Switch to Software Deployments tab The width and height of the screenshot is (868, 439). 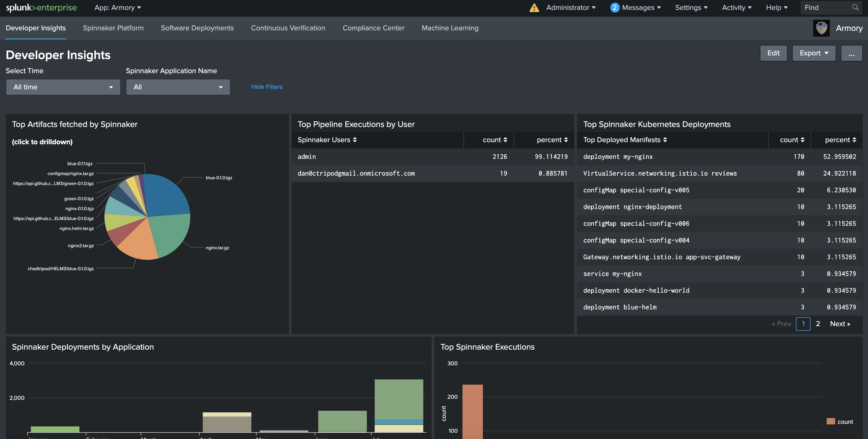click(197, 28)
